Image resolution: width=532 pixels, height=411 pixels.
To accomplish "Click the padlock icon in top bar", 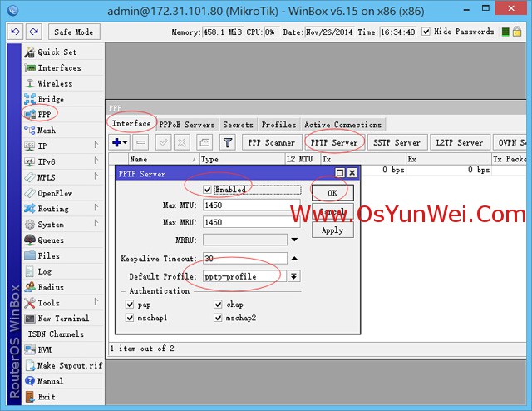I will point(517,32).
